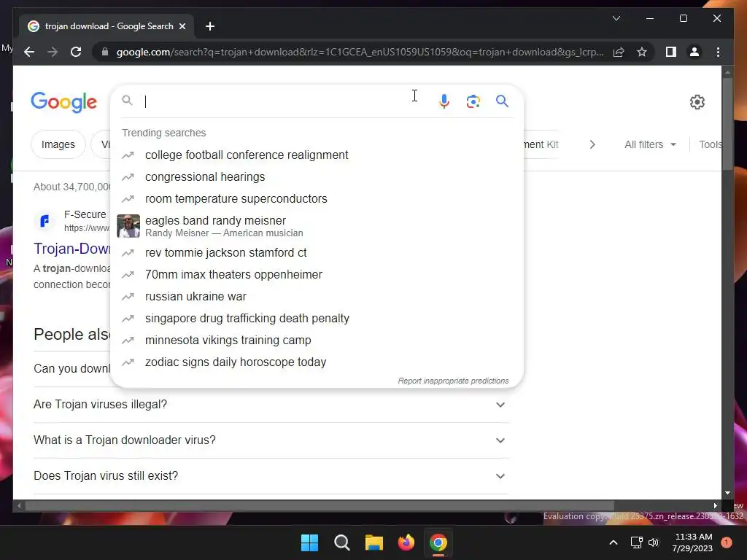Expand 'Does Trojan virus still exist?'
Screen dimensions: 747x560
(x=271, y=475)
